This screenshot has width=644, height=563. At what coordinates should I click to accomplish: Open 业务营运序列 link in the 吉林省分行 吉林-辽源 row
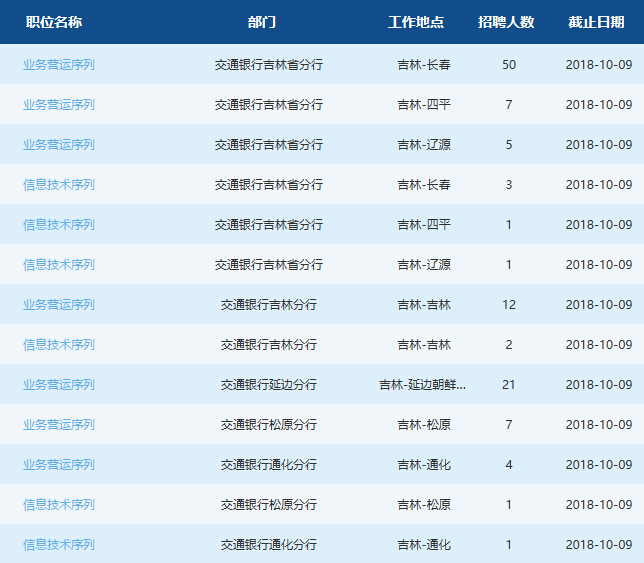click(59, 145)
